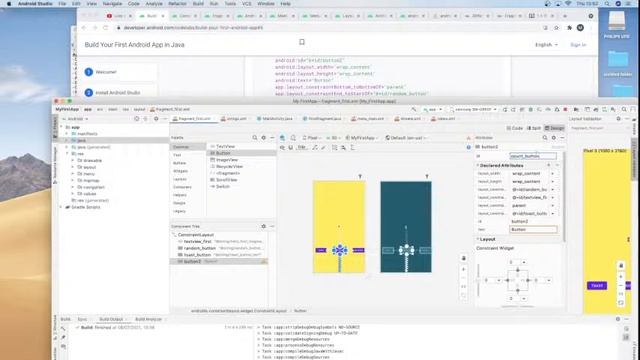Select Text category in Palette
Viewport: 640px width, 360px height.
177,155
